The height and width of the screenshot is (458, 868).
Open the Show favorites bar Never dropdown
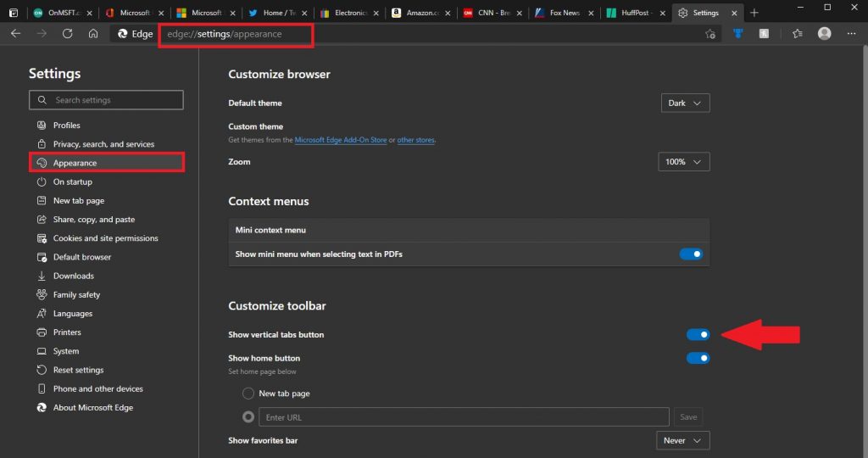683,441
